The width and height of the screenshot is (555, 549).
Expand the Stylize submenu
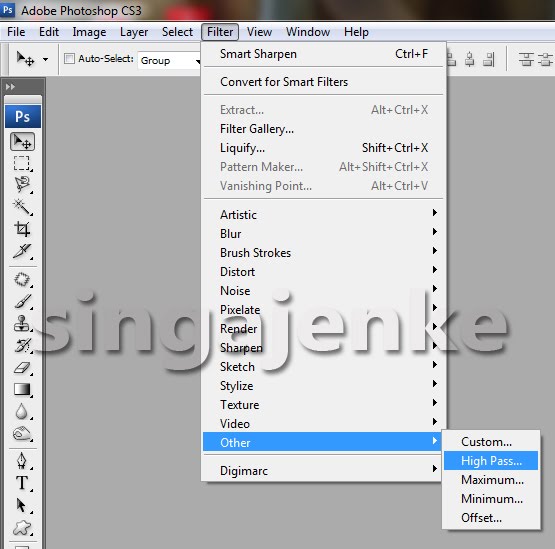click(x=322, y=385)
